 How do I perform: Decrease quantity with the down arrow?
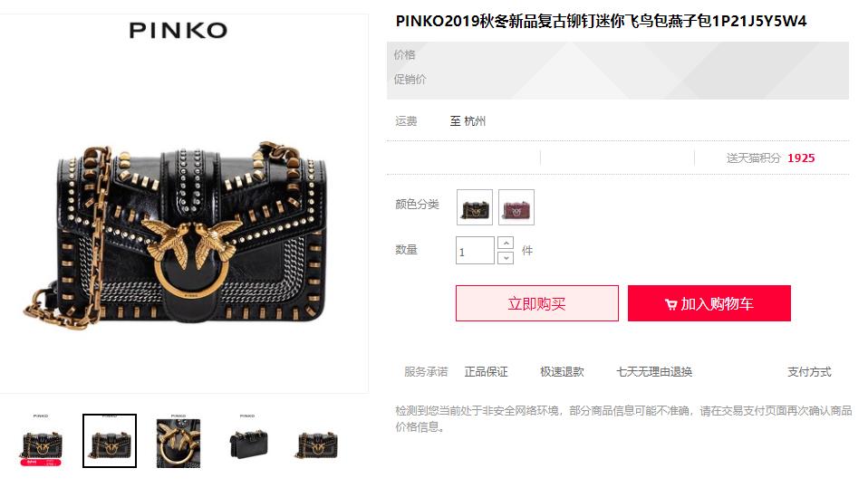(506, 258)
